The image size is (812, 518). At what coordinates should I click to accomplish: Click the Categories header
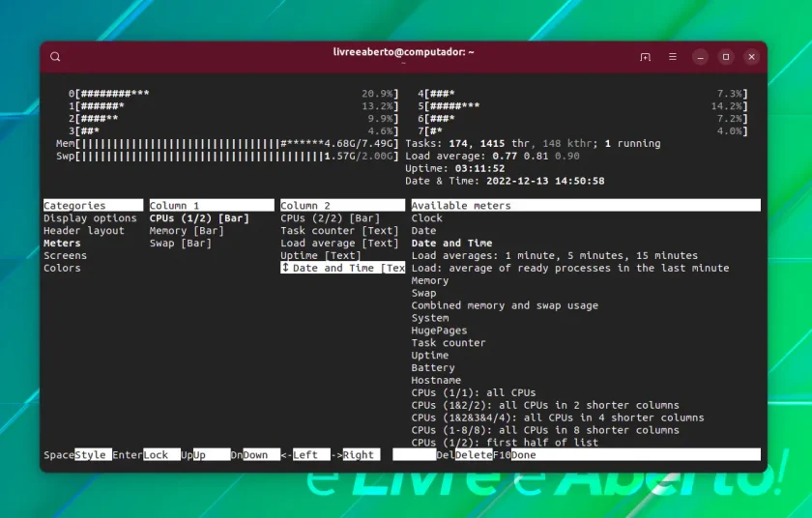(x=93, y=206)
